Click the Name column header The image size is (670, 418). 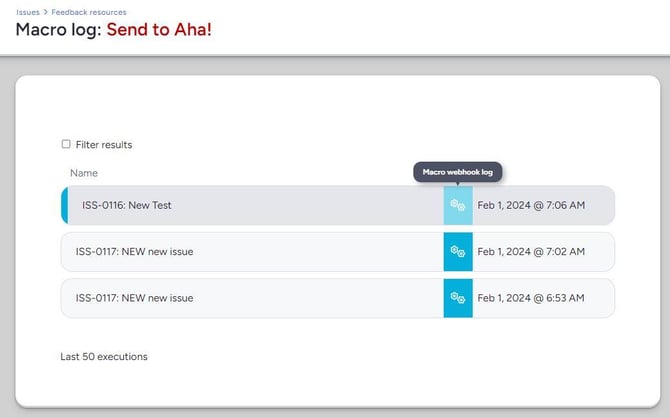tap(84, 173)
